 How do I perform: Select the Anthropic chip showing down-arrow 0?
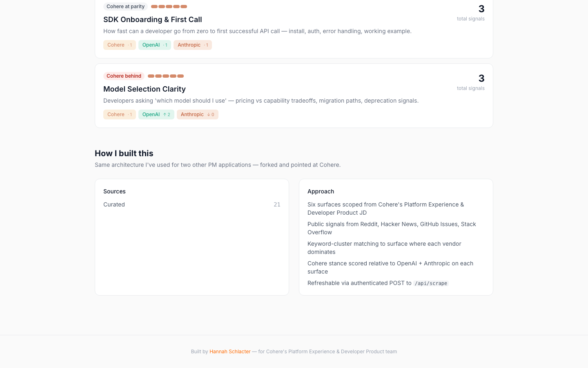(x=198, y=114)
